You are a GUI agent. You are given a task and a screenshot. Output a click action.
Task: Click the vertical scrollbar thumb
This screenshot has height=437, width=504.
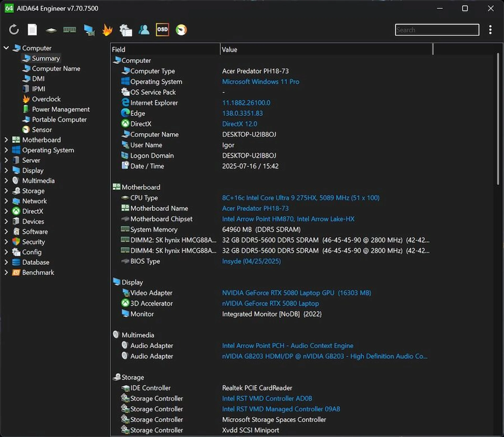tap(498, 119)
